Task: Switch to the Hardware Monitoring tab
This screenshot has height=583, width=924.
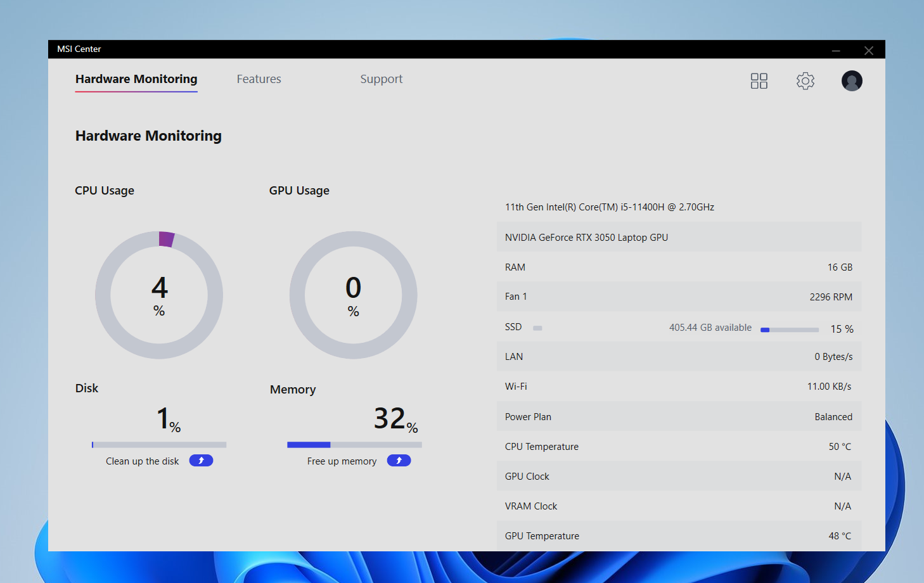Action: 136,79
